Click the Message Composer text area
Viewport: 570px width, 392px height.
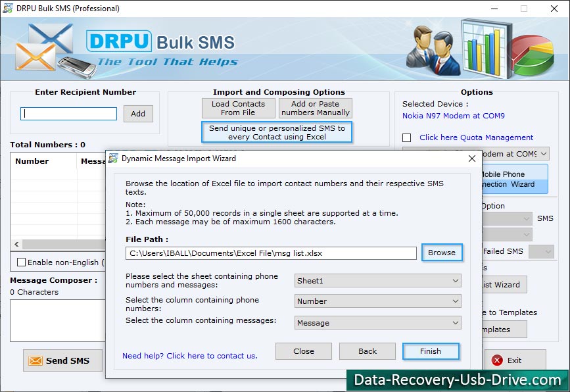point(58,320)
